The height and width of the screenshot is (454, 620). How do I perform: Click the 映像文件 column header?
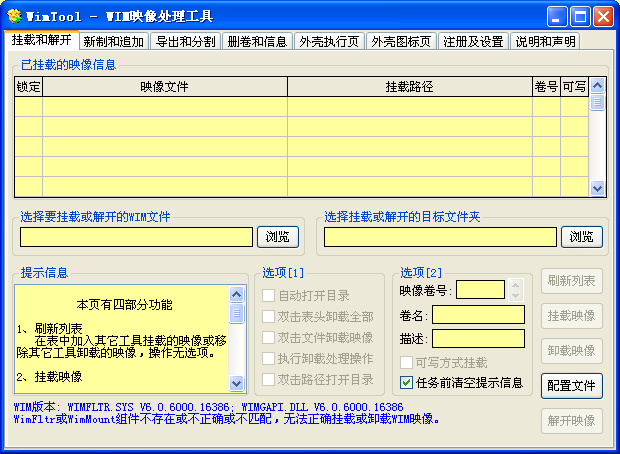click(x=165, y=87)
